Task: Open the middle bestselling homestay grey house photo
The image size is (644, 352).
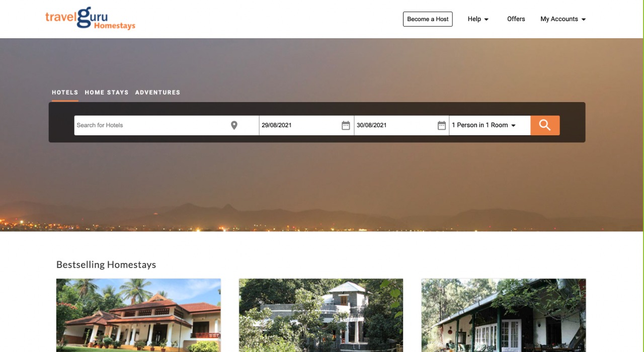Action: coord(321,315)
